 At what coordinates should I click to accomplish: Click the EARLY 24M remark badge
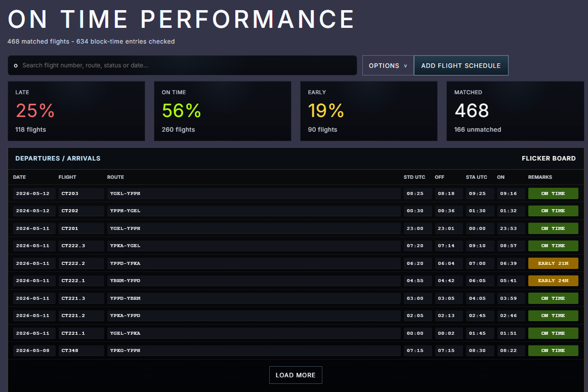553,281
